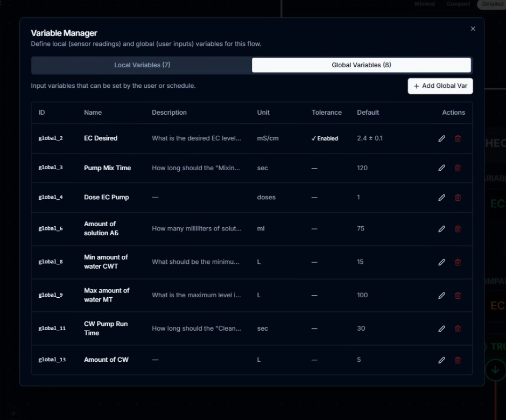The image size is (506, 420).
Task: Click description "How many milliliters of solut..."
Action: coord(196,228)
